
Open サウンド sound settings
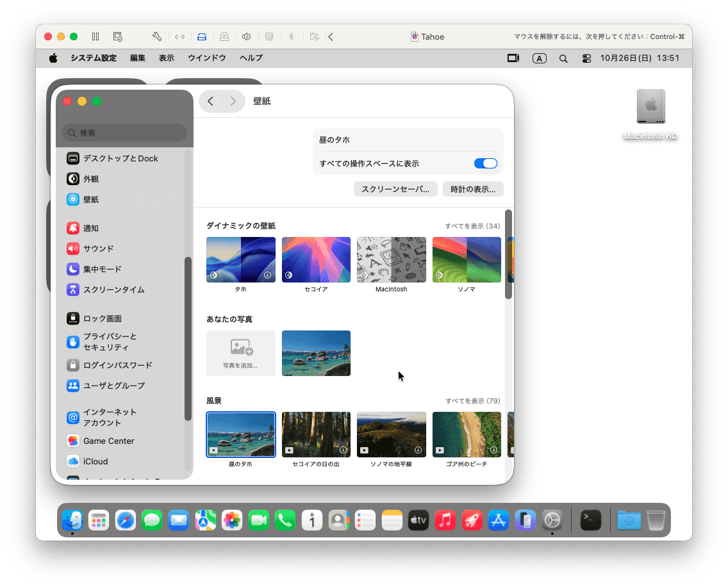pos(98,249)
